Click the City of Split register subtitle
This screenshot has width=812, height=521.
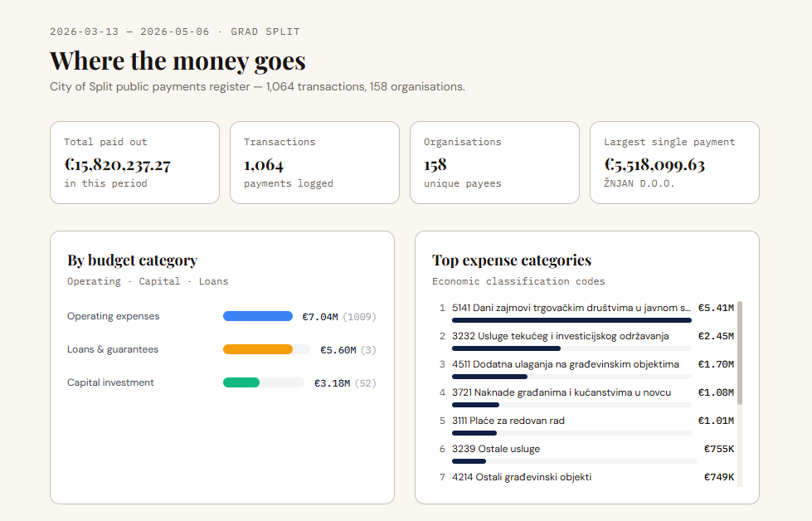257,86
